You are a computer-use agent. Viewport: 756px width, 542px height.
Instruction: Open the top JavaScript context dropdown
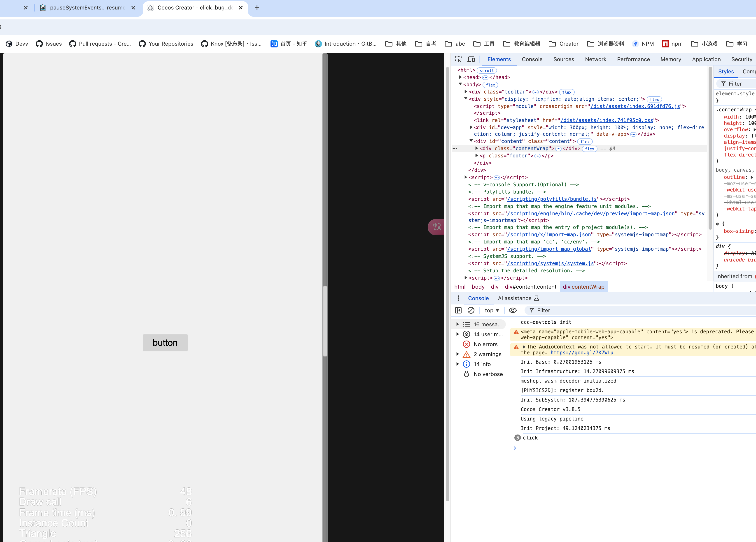(492, 310)
